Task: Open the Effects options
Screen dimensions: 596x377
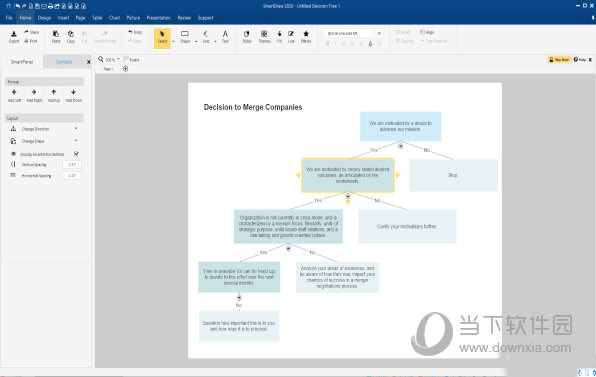Action: [306, 36]
